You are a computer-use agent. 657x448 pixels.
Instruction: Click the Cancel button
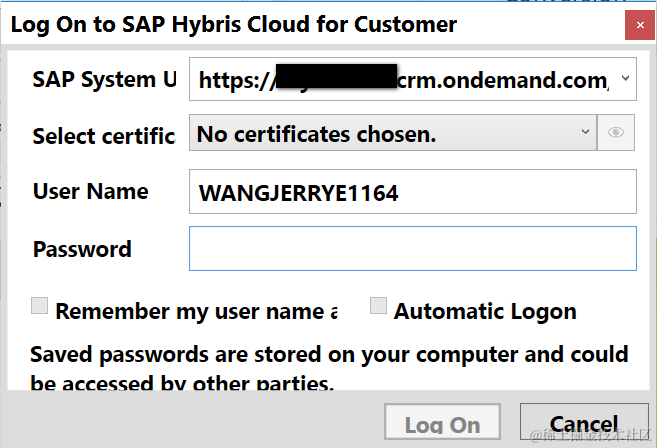[584, 422]
